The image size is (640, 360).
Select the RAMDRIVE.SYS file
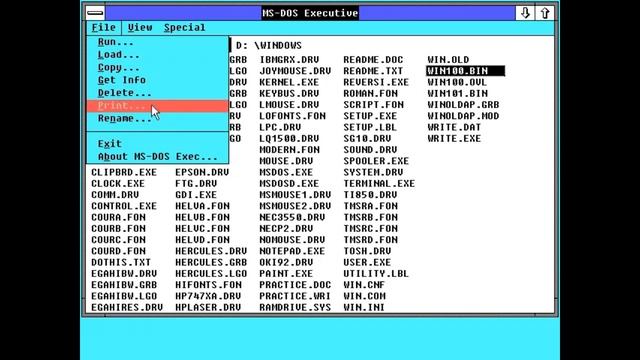[295, 307]
